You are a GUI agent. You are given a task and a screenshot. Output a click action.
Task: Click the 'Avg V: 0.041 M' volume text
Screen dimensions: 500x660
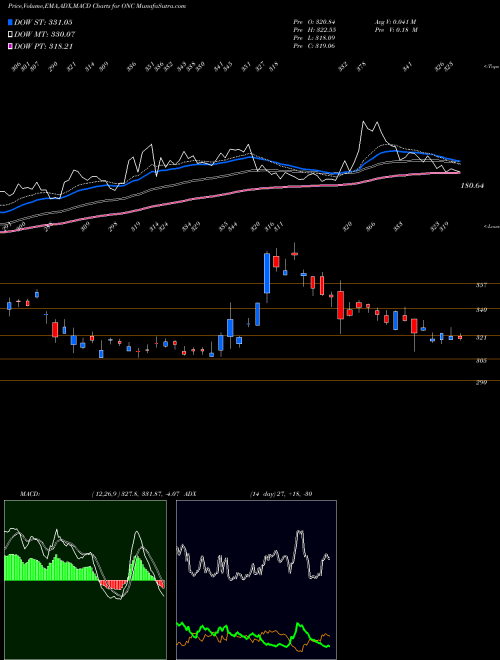coord(395,22)
